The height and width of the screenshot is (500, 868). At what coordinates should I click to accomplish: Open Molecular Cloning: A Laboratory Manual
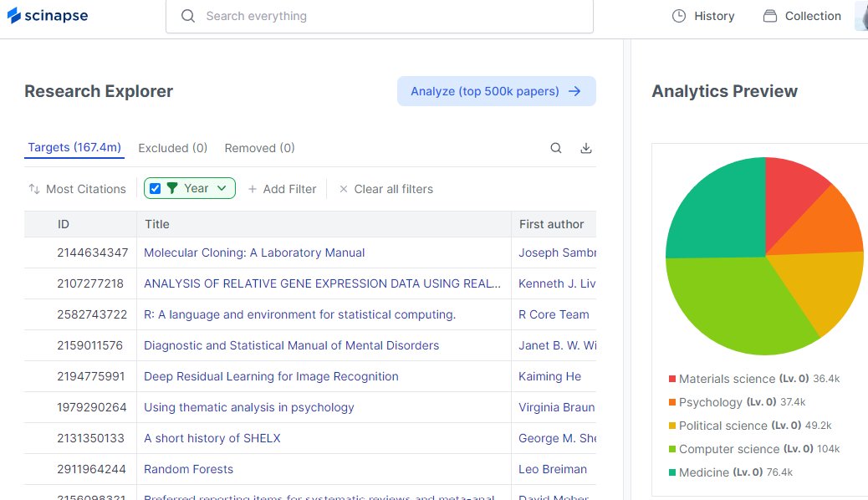(x=254, y=253)
